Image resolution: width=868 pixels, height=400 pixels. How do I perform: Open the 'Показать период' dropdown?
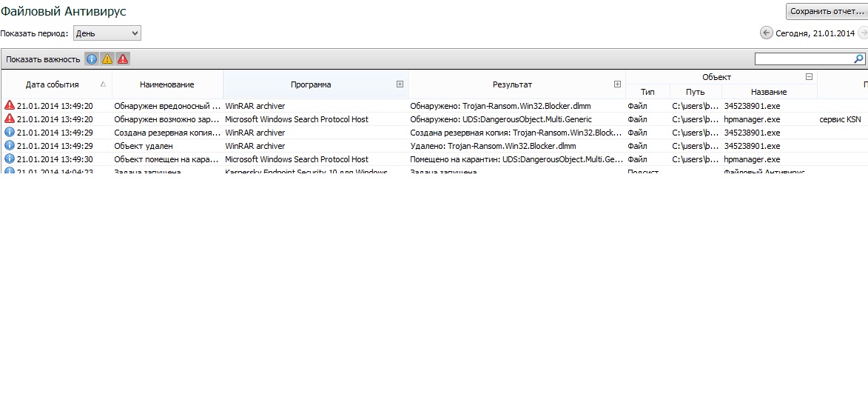pyautogui.click(x=107, y=33)
